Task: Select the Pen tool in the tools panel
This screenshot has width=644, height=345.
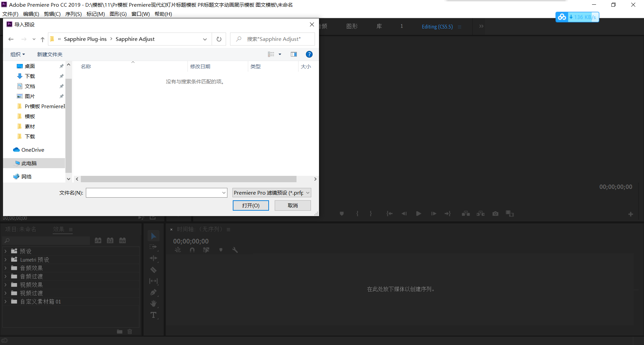Action: coord(153,292)
